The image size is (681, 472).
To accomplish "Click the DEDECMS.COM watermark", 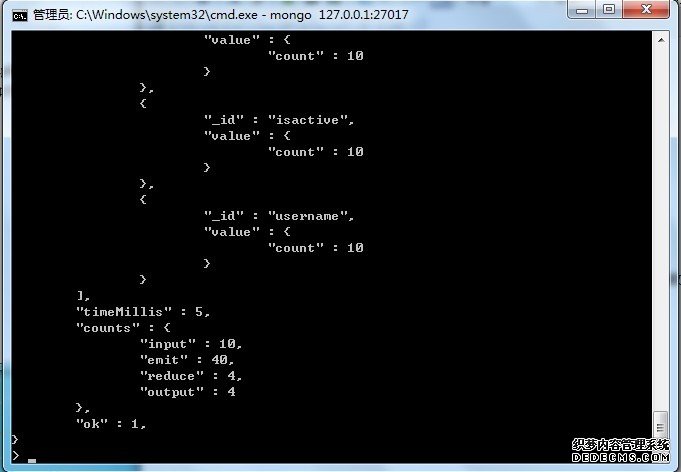I will tap(621, 457).
